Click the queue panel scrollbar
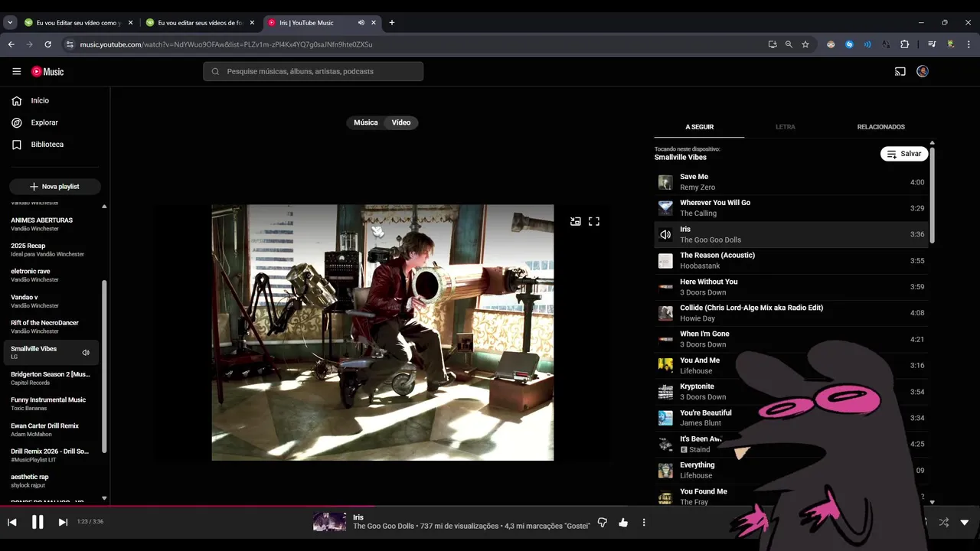980x551 pixels. pyautogui.click(x=932, y=195)
